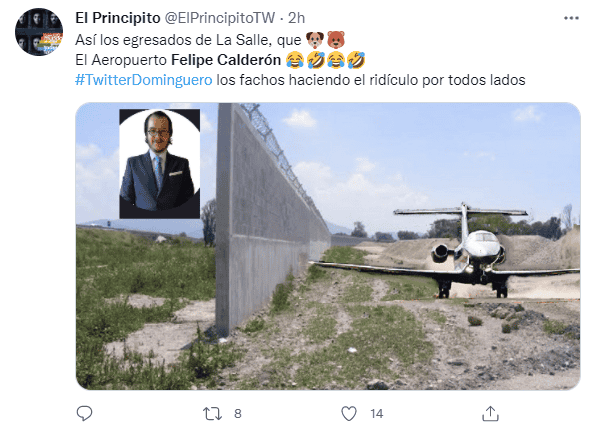
Task: Open El Principito's profile avatar
Action: [39, 32]
